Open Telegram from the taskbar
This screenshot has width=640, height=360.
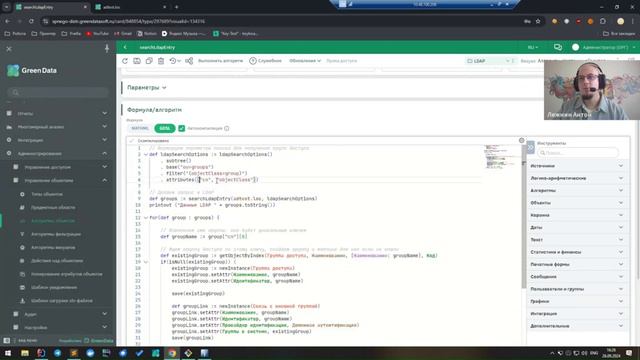point(58,353)
